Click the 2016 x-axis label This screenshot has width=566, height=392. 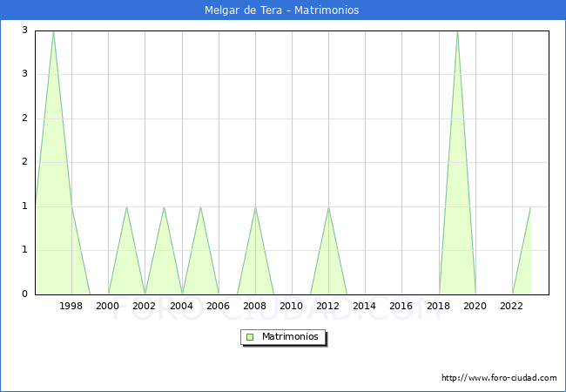click(x=401, y=306)
